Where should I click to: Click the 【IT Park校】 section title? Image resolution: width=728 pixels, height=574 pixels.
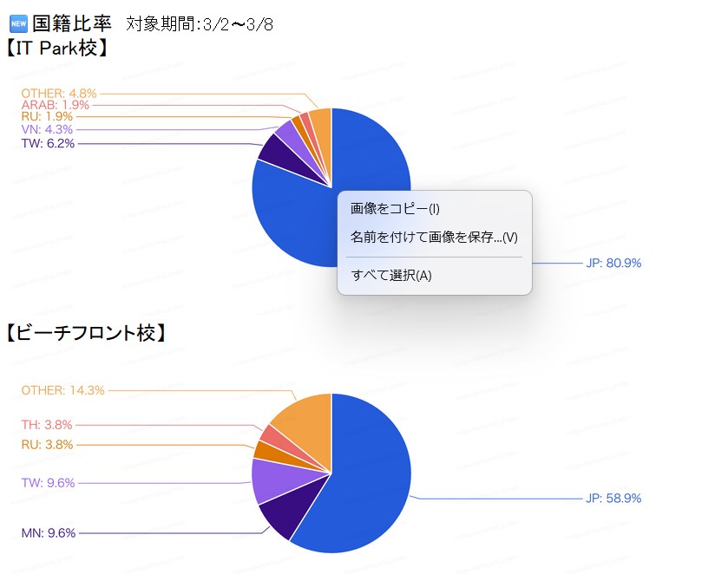tap(57, 48)
